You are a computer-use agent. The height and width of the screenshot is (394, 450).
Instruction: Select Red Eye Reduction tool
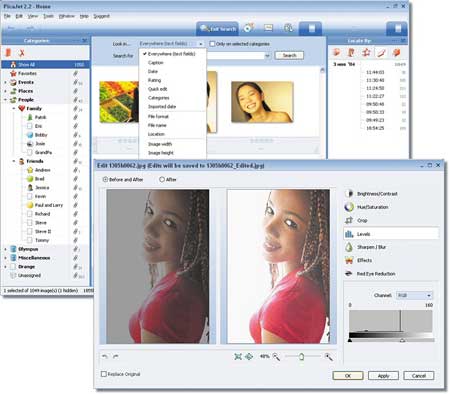[370, 274]
